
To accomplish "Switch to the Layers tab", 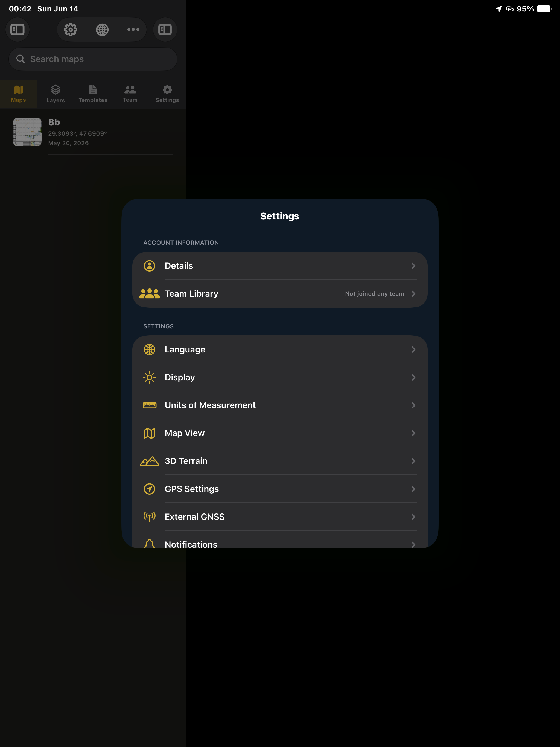I will pos(56,94).
